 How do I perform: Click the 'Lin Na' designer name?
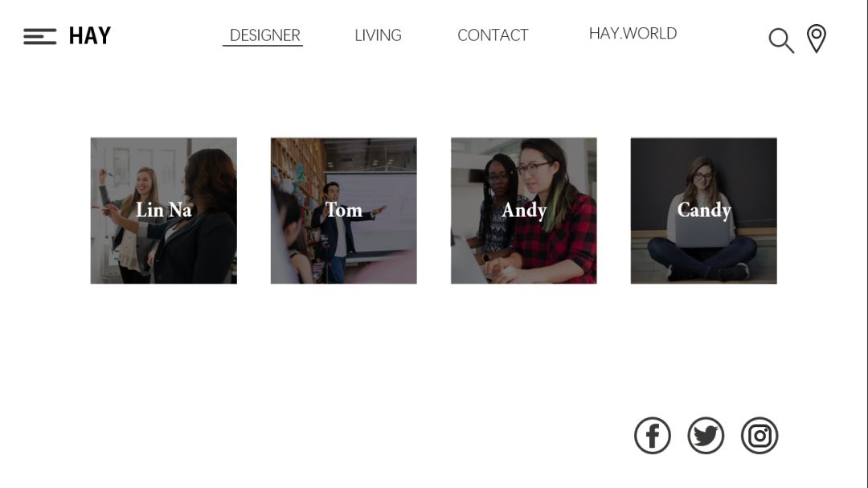click(164, 210)
